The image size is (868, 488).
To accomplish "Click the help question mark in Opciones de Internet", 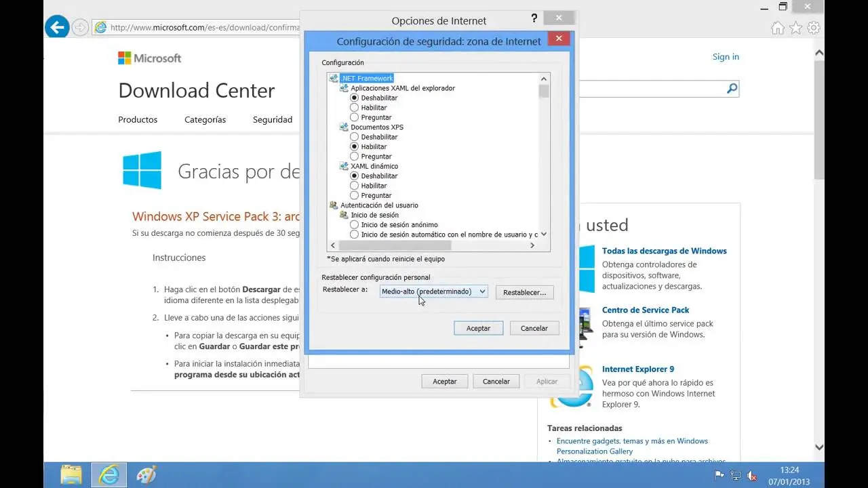I will click(x=534, y=19).
